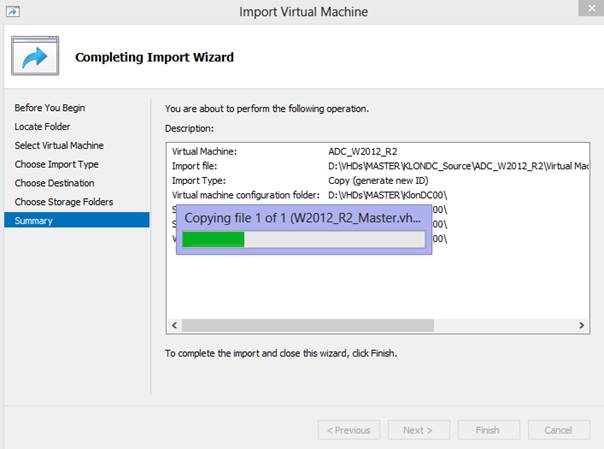Click the 'Copy (generate new ID)' value

[378, 181]
